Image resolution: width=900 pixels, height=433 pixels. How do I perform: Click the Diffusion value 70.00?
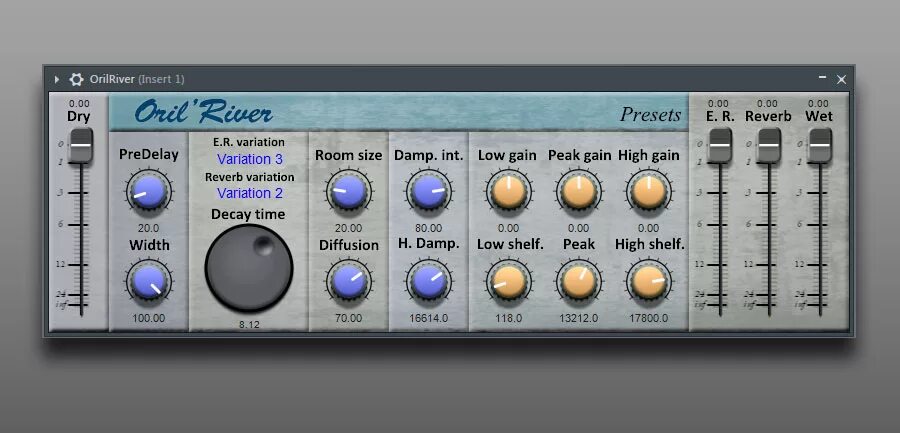[x=348, y=318]
